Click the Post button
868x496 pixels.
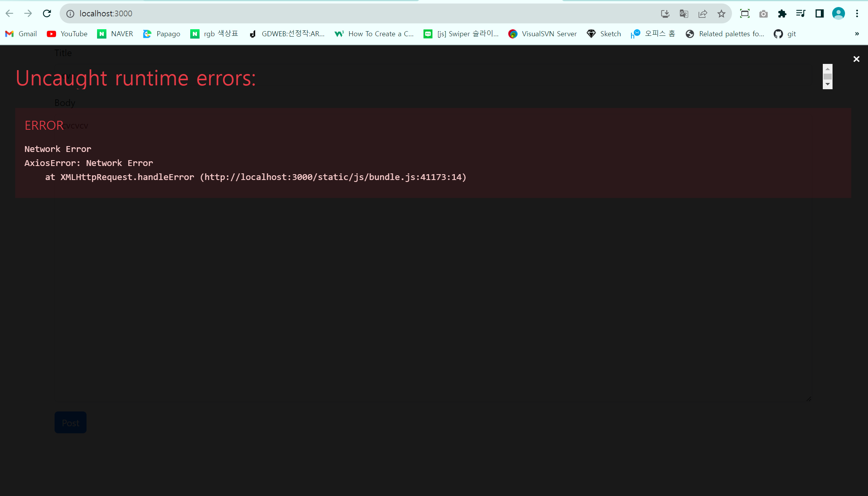point(71,422)
